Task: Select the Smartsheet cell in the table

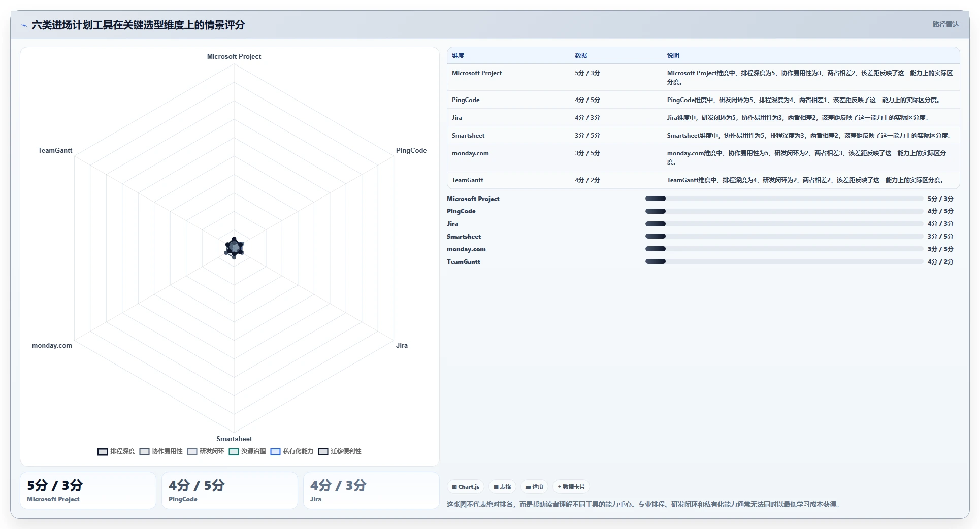Action: pyautogui.click(x=468, y=136)
